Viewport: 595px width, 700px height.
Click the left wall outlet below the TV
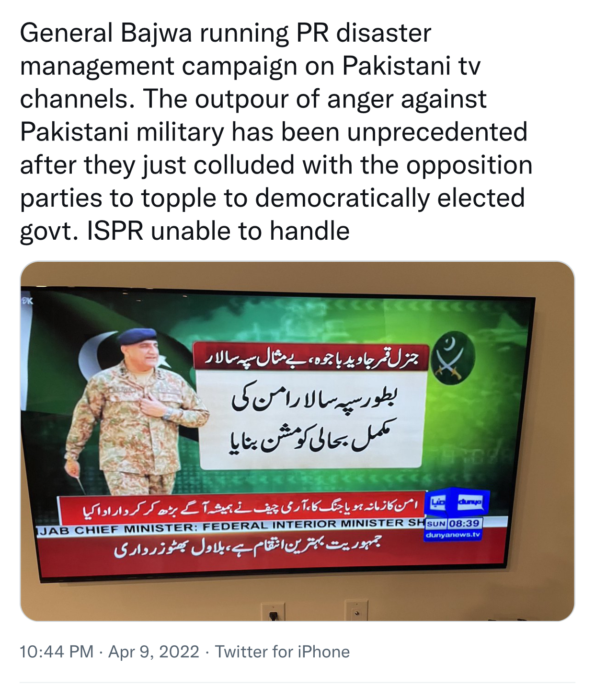[273, 611]
